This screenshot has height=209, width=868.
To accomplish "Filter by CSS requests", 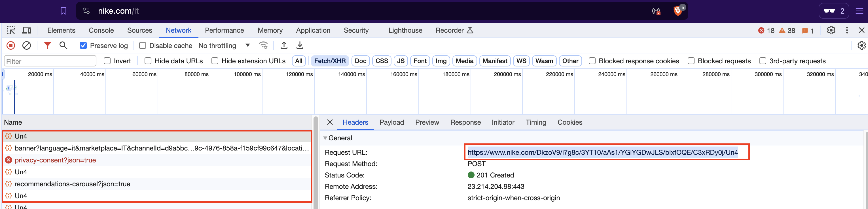I will (x=382, y=61).
